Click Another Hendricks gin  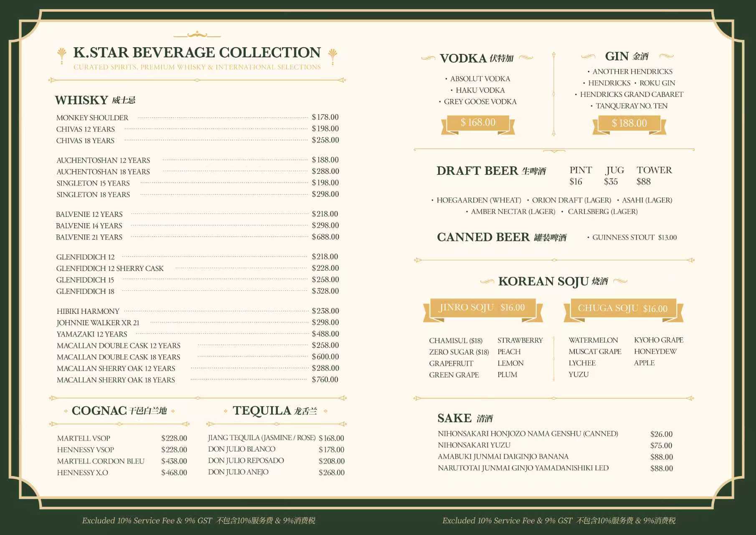coord(632,72)
